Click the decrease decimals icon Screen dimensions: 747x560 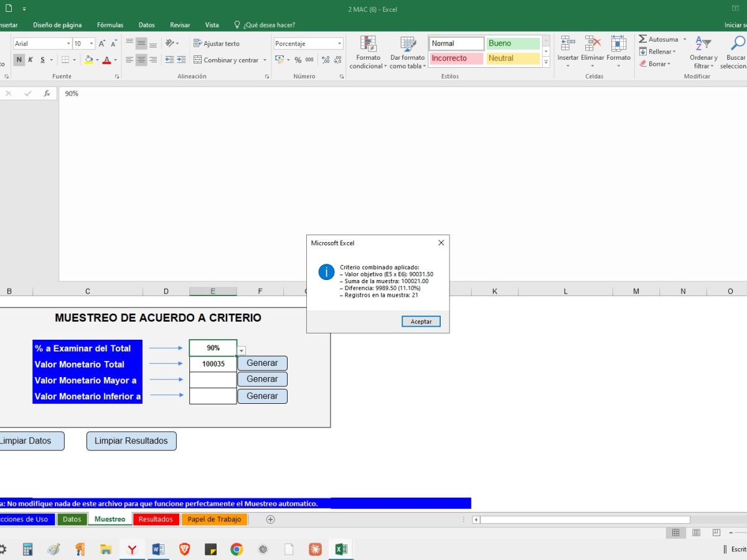337,60
